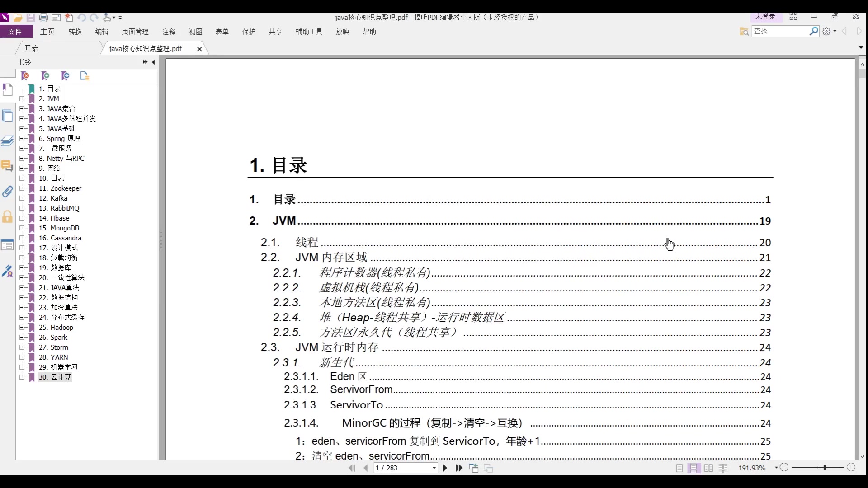Open the comments panel icon in left sidebar
The height and width of the screenshot is (488, 868).
point(8,166)
